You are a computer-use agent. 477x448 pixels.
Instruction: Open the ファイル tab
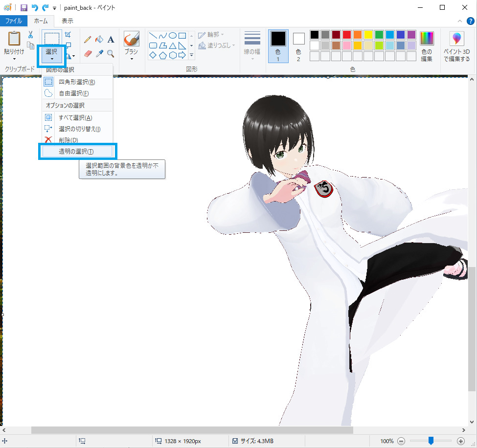tap(14, 21)
